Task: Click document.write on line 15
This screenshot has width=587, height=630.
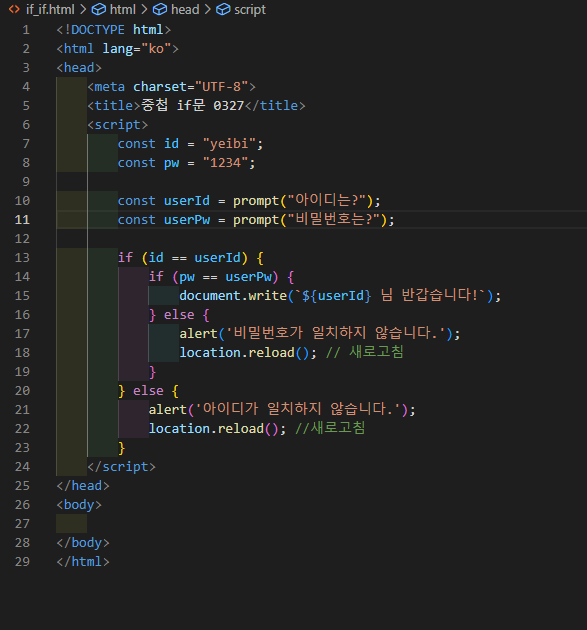Action: coord(233,296)
